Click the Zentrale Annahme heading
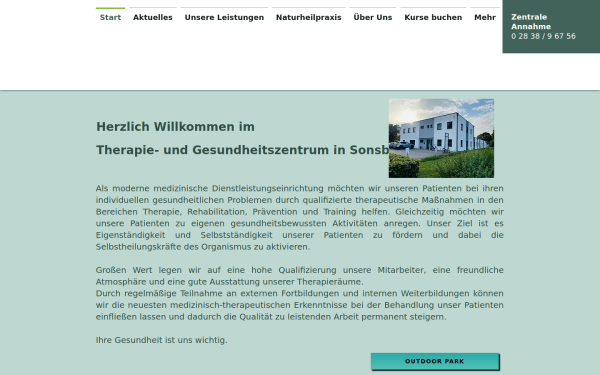Screen dimensions: 600x375 (x=531, y=21)
